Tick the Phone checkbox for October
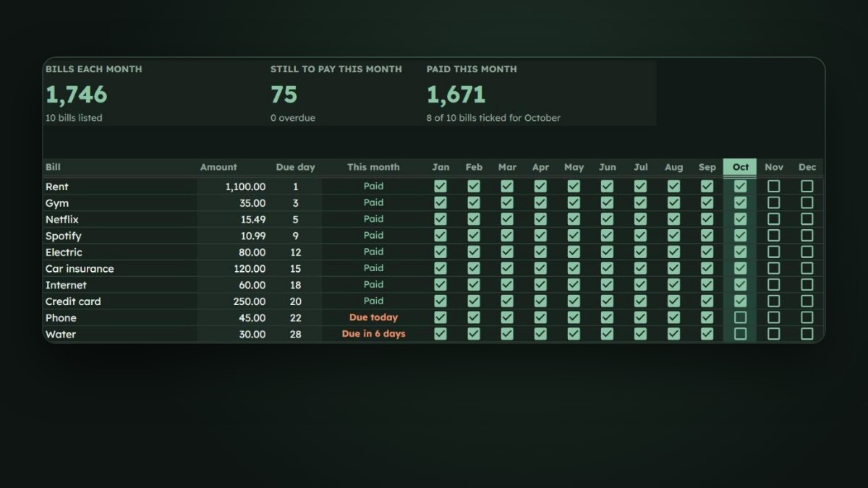This screenshot has height=488, width=868. point(740,317)
